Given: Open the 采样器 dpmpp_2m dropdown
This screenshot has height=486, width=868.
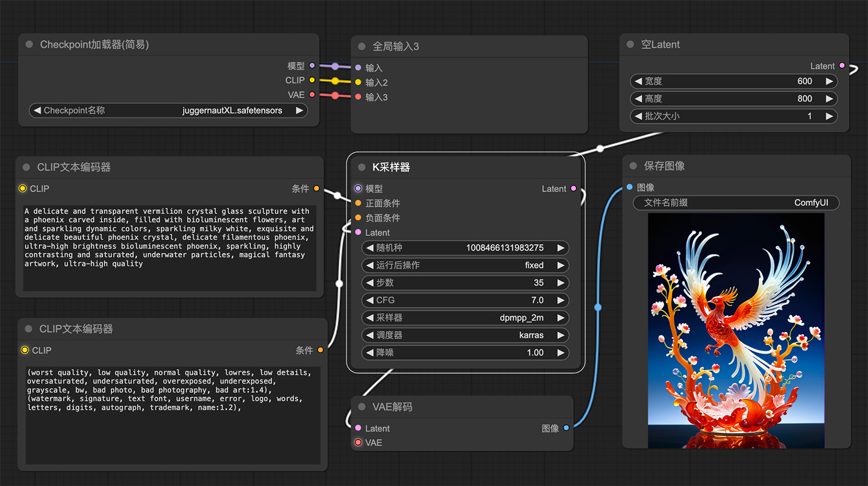Looking at the screenshot, I should (465, 317).
